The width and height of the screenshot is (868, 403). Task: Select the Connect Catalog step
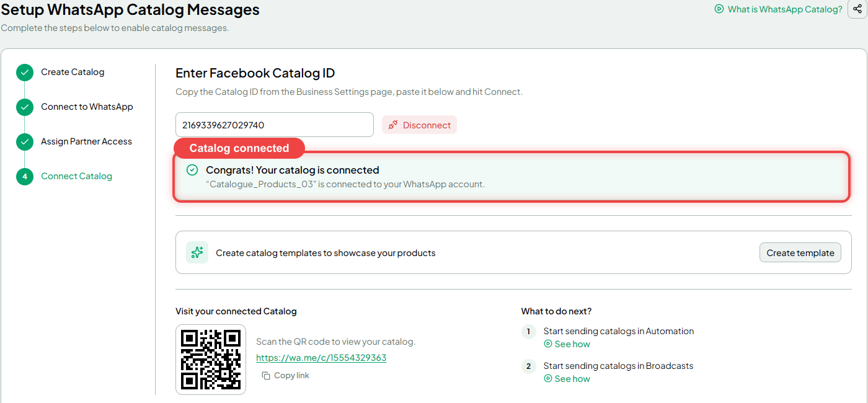tap(76, 176)
